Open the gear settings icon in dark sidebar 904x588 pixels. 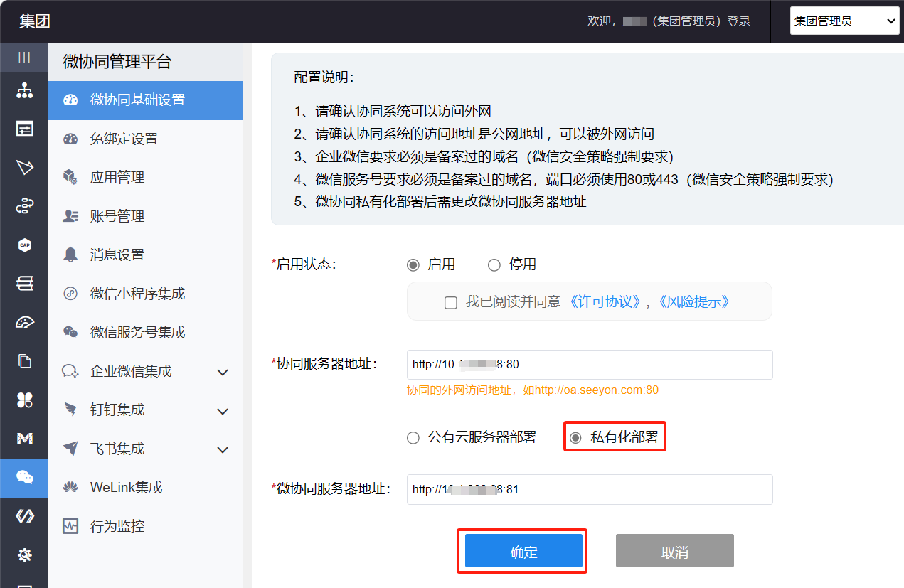[24, 555]
